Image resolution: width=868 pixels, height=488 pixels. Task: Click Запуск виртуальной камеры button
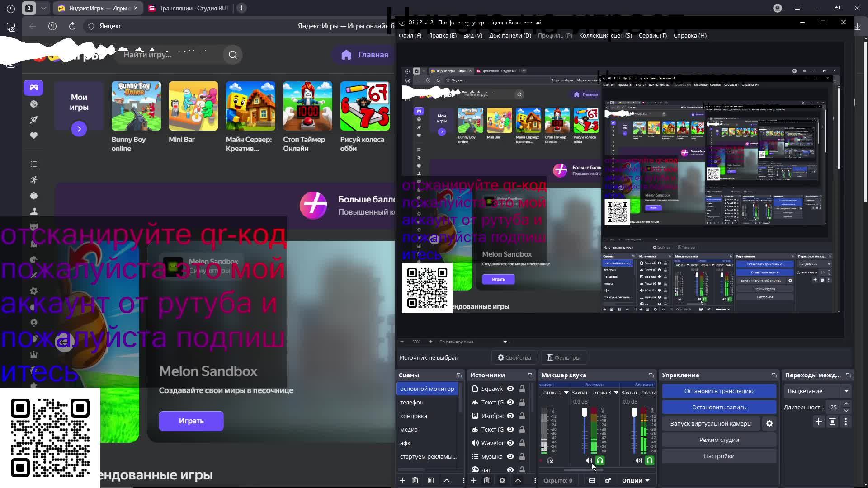711,423
